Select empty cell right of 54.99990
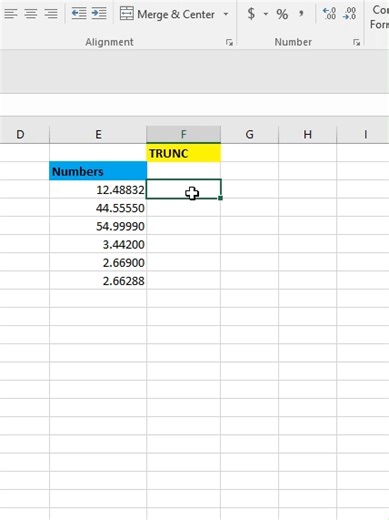 click(x=183, y=226)
